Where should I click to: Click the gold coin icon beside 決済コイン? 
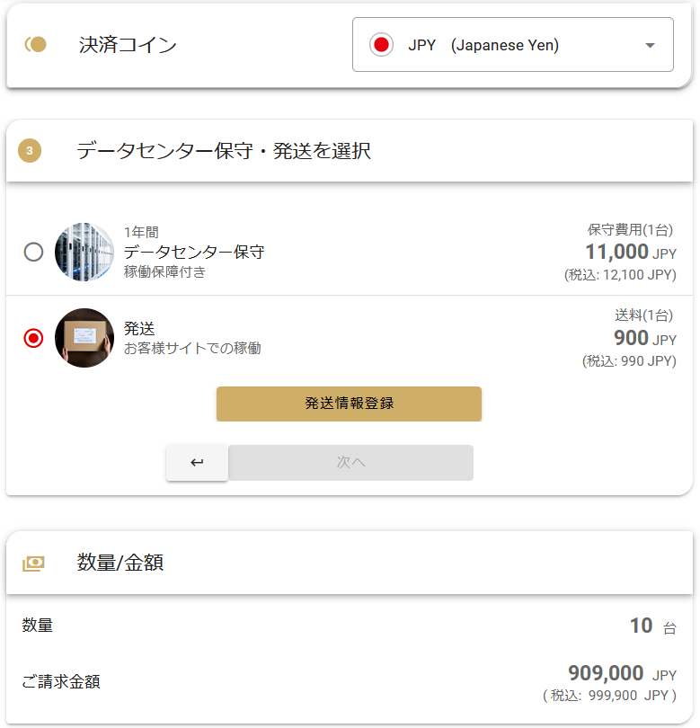click(36, 45)
